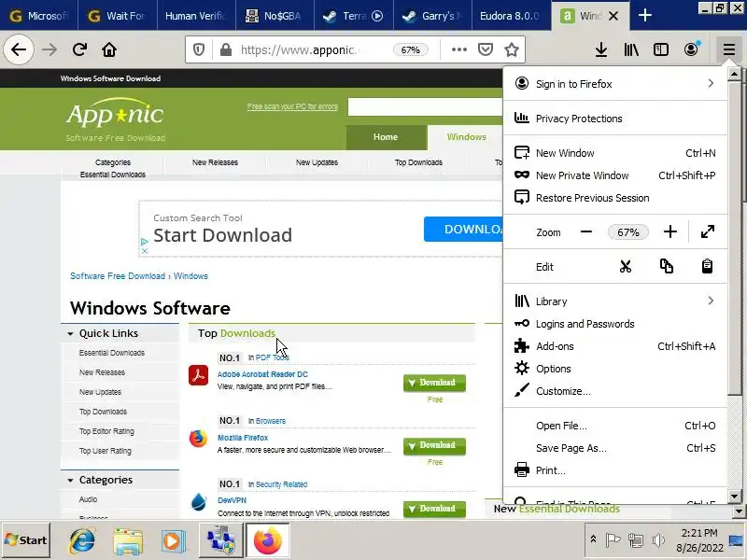Open the Home navigation tab on Apponic
747x560 pixels.
tap(386, 137)
